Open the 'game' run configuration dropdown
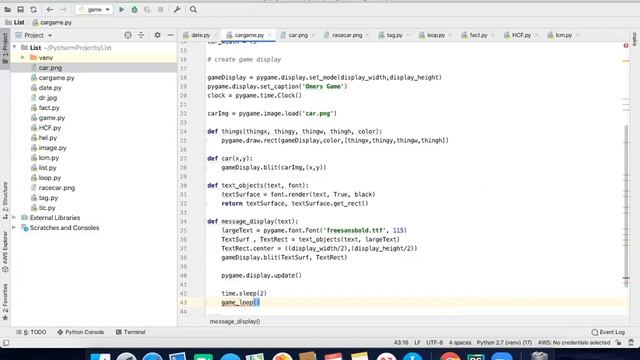 pos(94,9)
